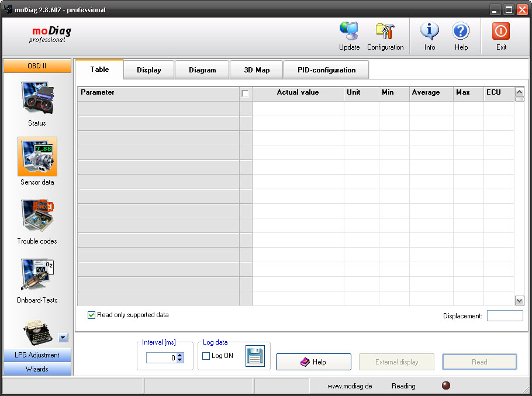Click the Displacement input field

[505, 316]
